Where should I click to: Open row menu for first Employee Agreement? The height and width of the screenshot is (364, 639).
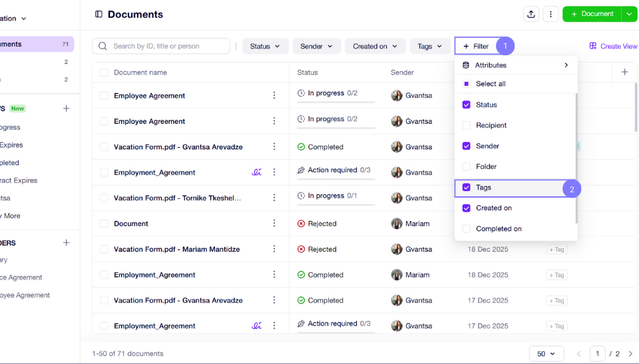(274, 95)
